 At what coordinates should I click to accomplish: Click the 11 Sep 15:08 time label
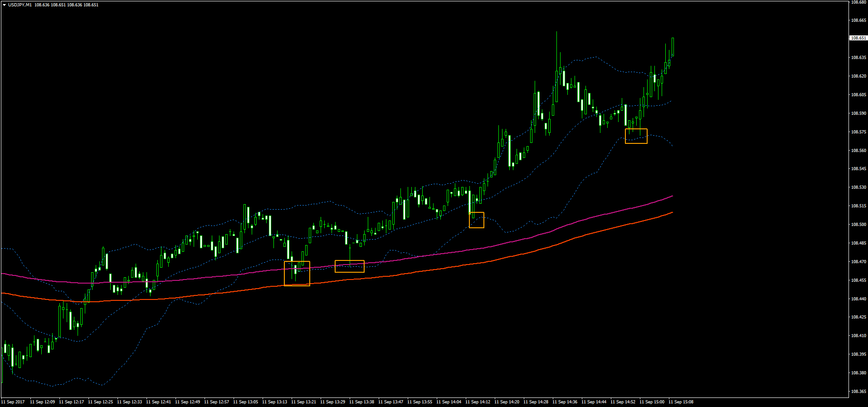pyautogui.click(x=681, y=402)
